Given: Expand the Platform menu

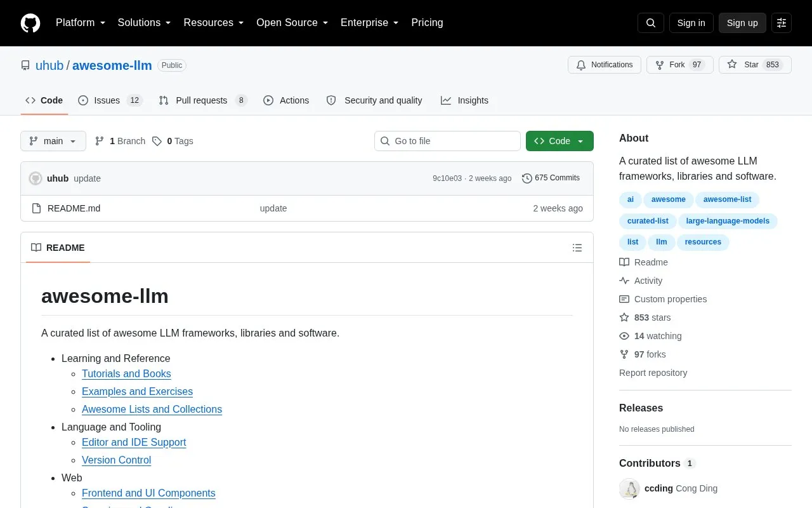Looking at the screenshot, I should click(x=81, y=23).
